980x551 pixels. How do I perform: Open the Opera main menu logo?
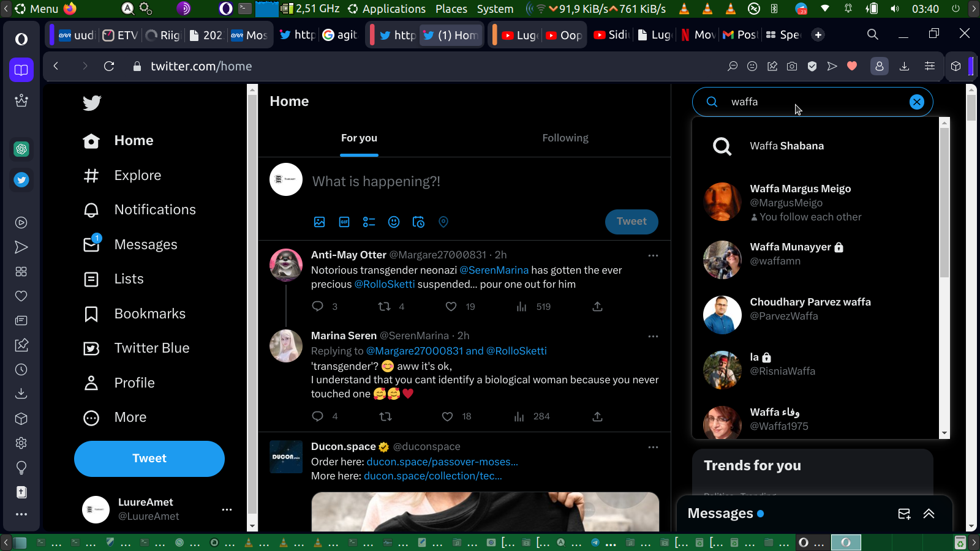click(x=21, y=39)
